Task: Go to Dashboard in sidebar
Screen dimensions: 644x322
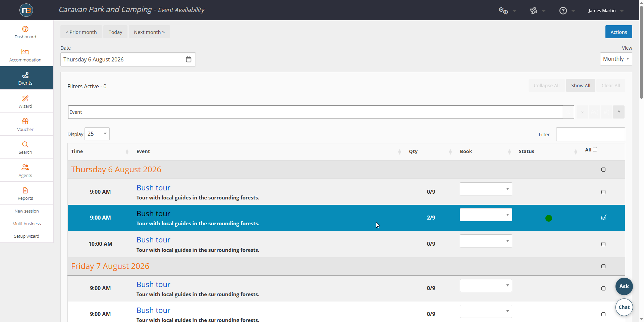Action: [26, 32]
